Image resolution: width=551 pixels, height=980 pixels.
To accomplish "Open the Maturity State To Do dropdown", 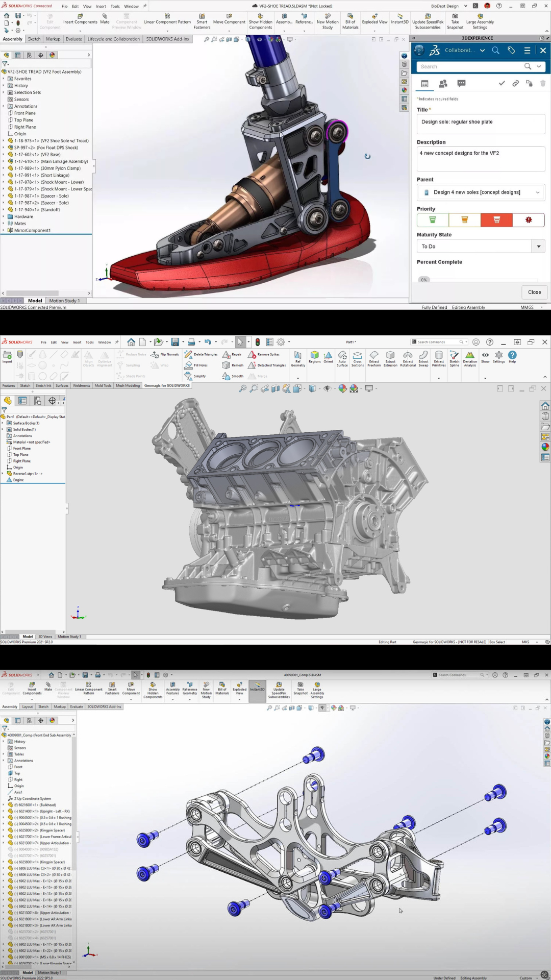I will 538,246.
